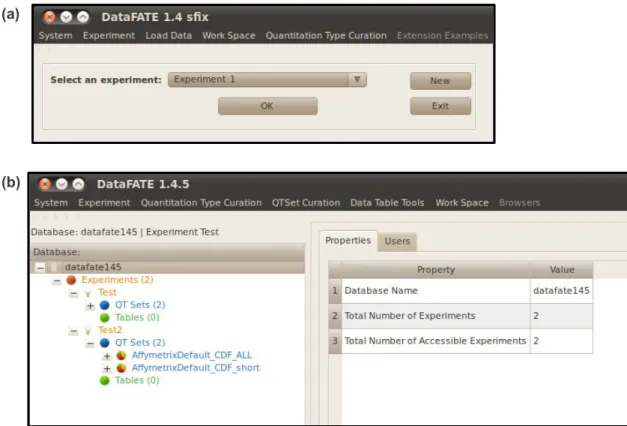Click the datafate145 value cell
The height and width of the screenshot is (426, 627).
coord(561,291)
